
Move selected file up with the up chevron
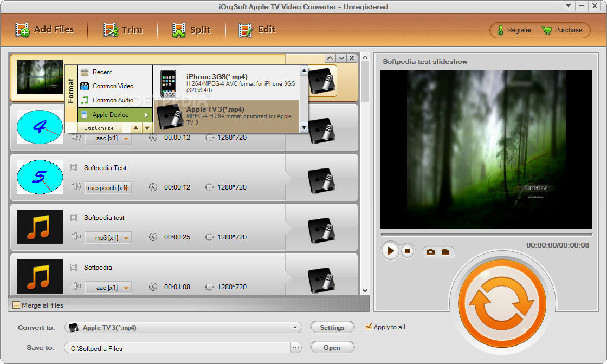pyautogui.click(x=330, y=58)
